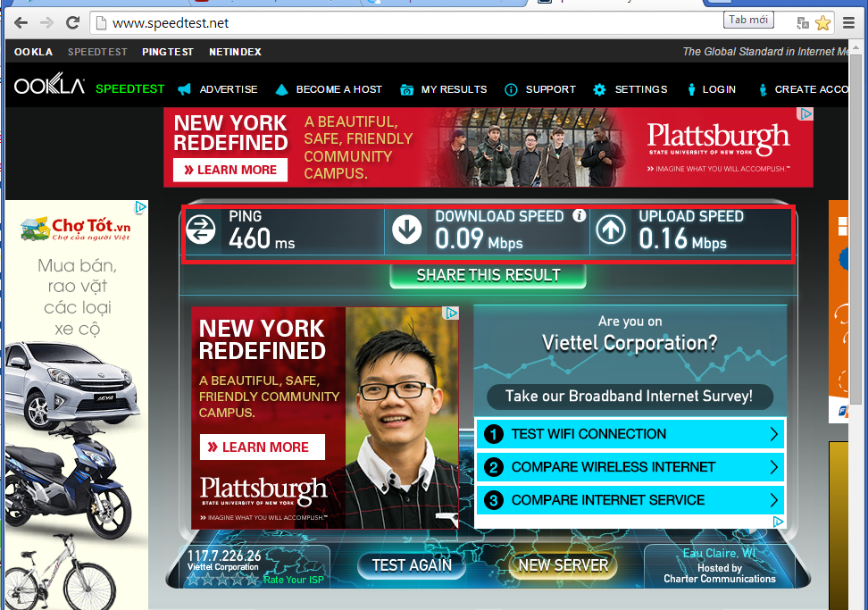
Task: Click Learn More on student ad
Action: click(263, 447)
